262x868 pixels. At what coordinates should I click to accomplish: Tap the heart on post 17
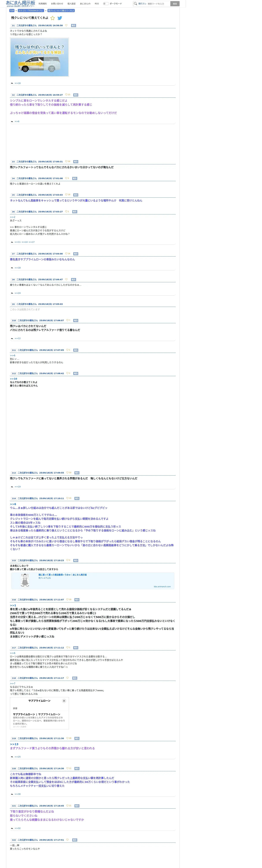pyautogui.click(x=67, y=648)
